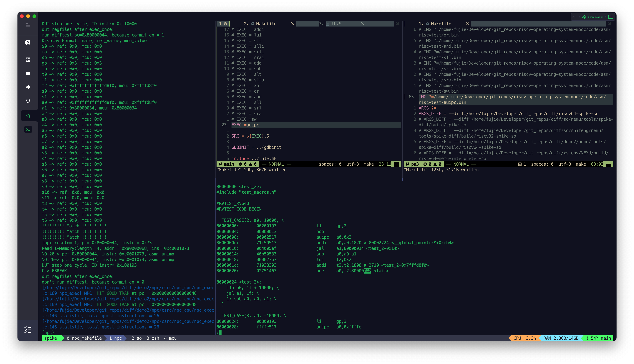Close the '2. Makefile' vim tab
This screenshot has height=364, width=634.
point(293,24)
